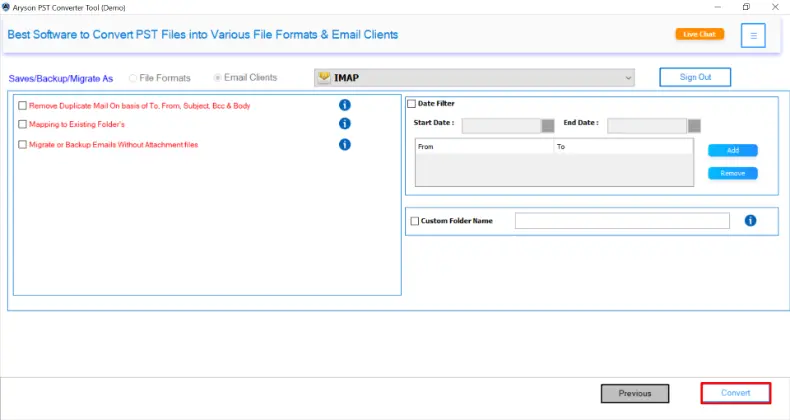
Task: Click the Aryson app logo in title bar
Action: 6,7
